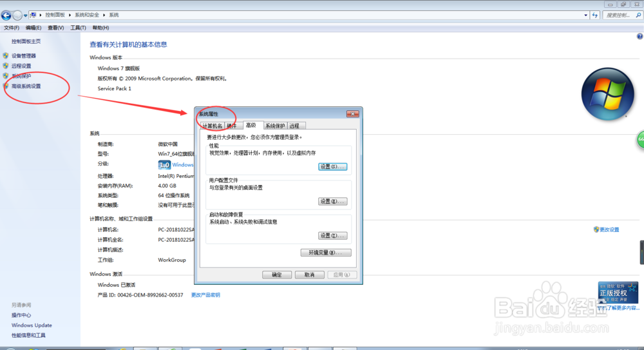Switch to 系统保护 tab in dialog
Image resolution: width=644 pixels, height=350 pixels.
tap(275, 126)
